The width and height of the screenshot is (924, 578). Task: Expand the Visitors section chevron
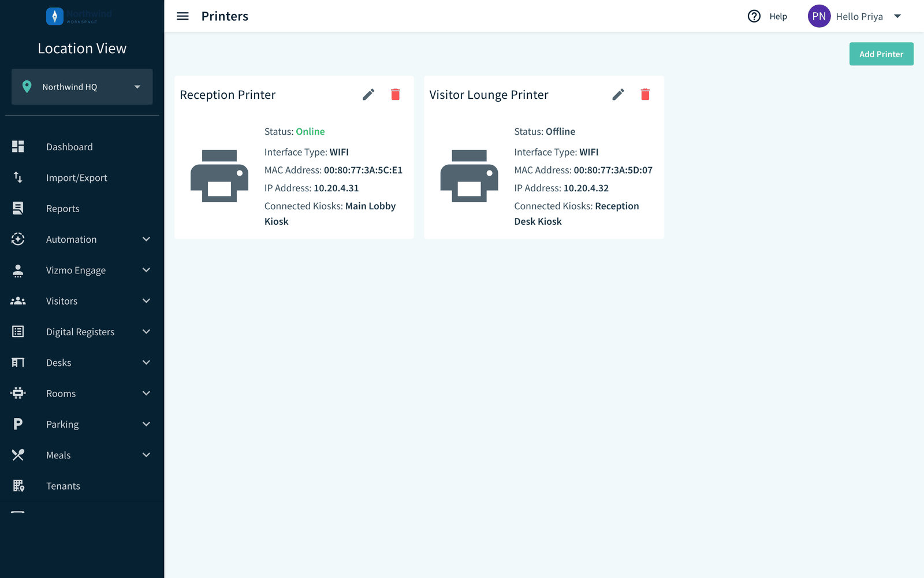point(146,301)
